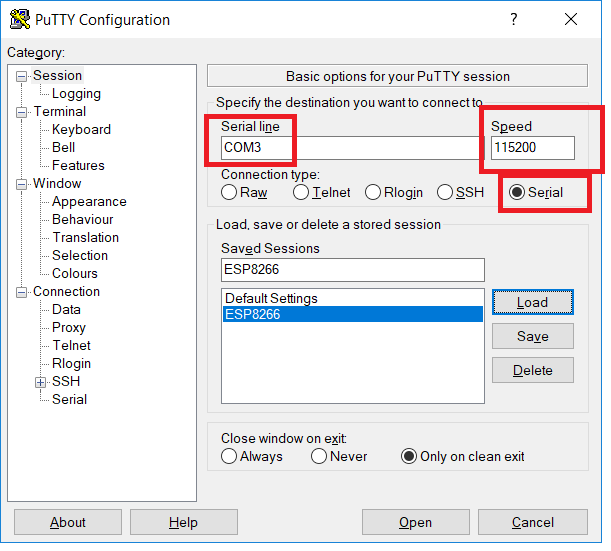Expand the SSH tree node
The width and height of the screenshot is (611, 551).
(x=41, y=382)
